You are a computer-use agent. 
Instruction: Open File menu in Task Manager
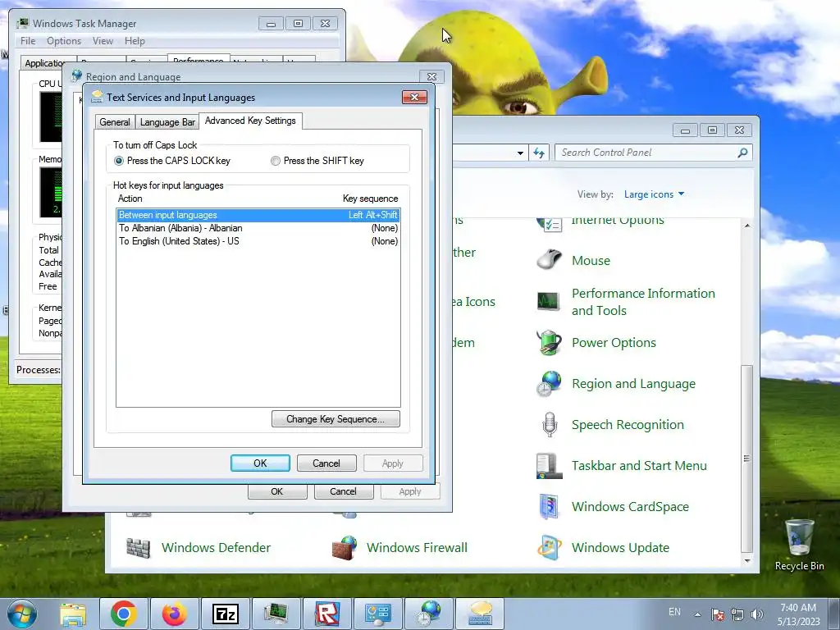(28, 41)
